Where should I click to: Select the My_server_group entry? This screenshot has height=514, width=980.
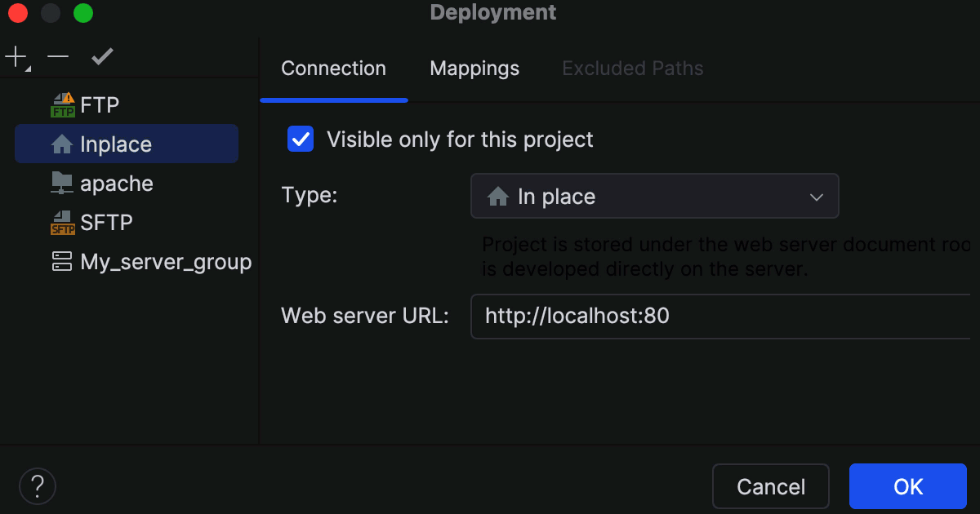click(x=135, y=262)
